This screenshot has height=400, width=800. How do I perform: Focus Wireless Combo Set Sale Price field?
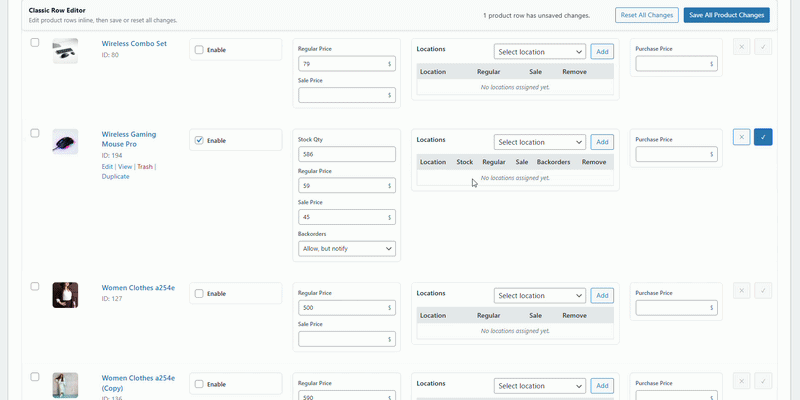coord(347,95)
